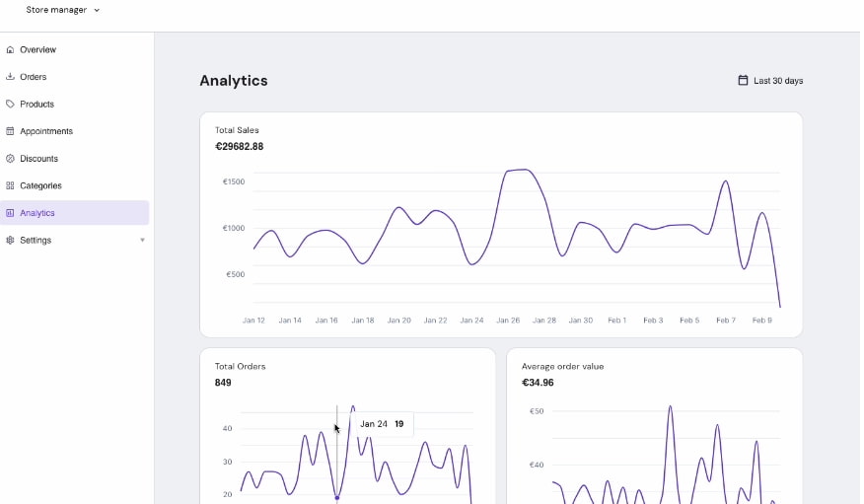Click the Analytics chart icon in sidebar

coord(10,213)
